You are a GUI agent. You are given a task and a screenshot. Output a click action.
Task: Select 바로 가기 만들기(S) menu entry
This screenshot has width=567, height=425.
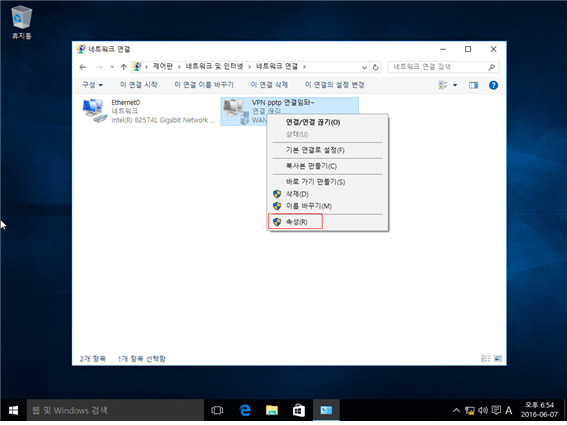coord(327,182)
